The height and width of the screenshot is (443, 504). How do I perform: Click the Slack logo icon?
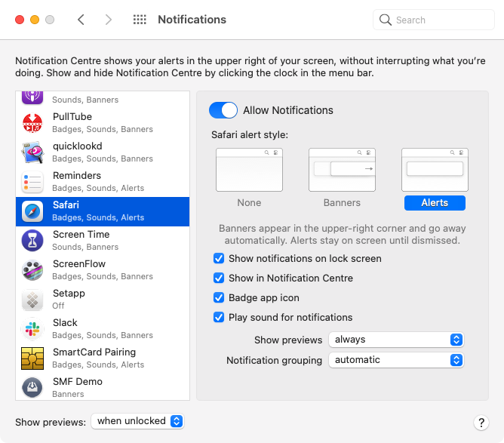click(32, 329)
